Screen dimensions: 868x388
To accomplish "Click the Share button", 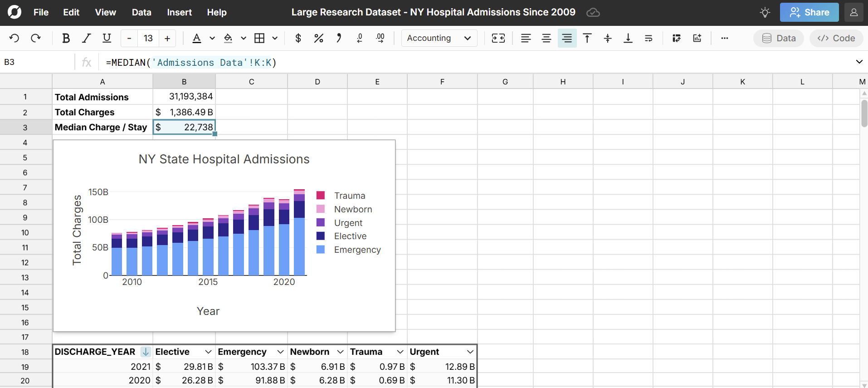I will tap(809, 12).
